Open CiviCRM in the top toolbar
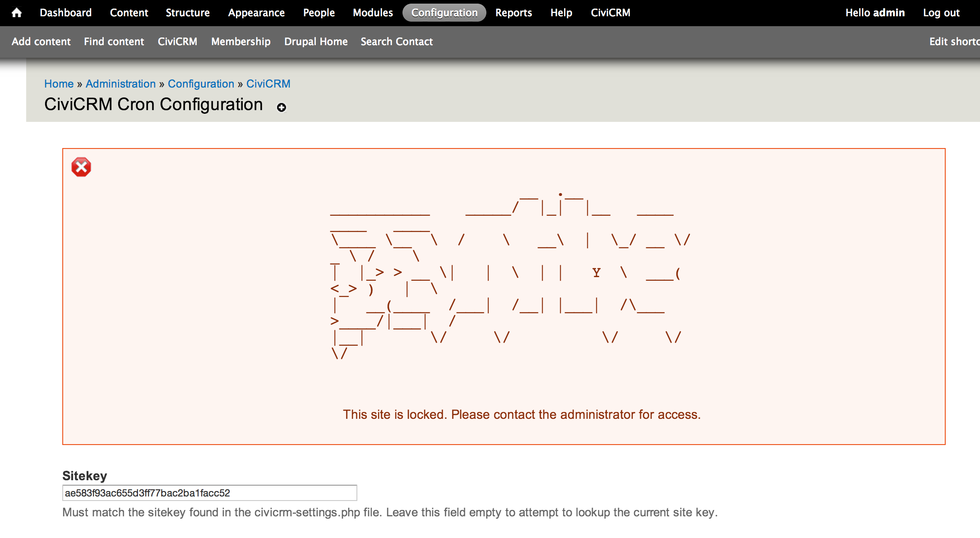This screenshot has height=538, width=980. tap(610, 13)
